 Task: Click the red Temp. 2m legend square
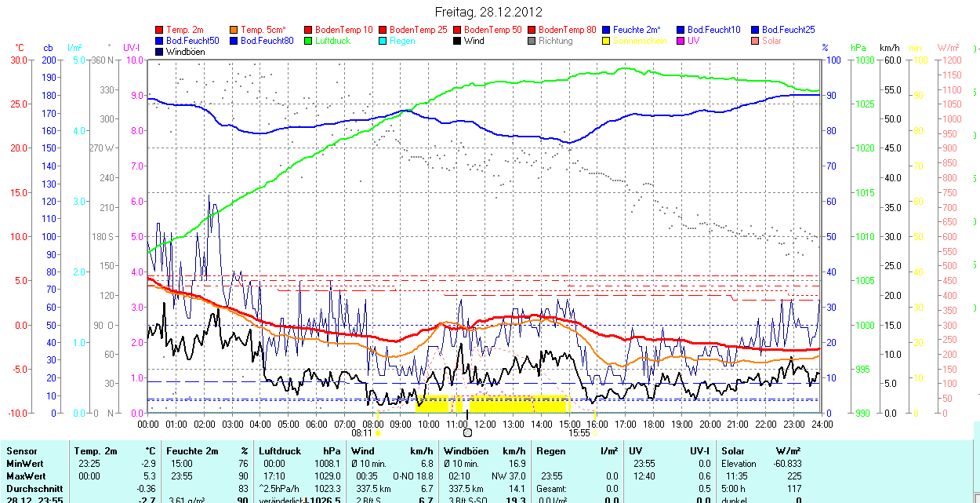[160, 30]
